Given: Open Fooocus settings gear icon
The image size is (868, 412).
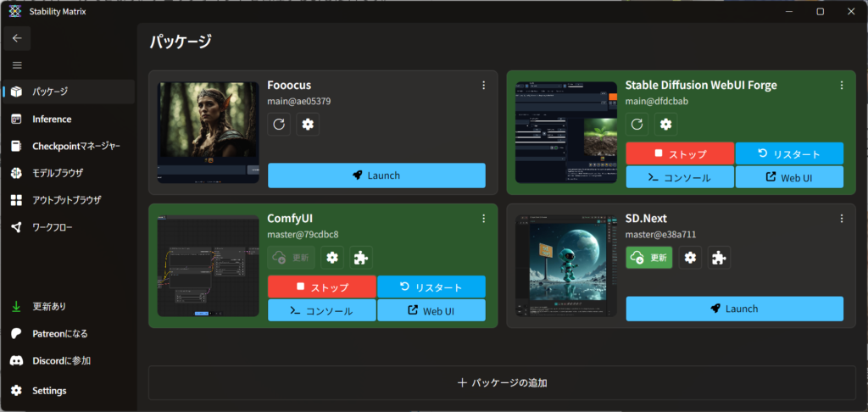Looking at the screenshot, I should click(x=308, y=125).
